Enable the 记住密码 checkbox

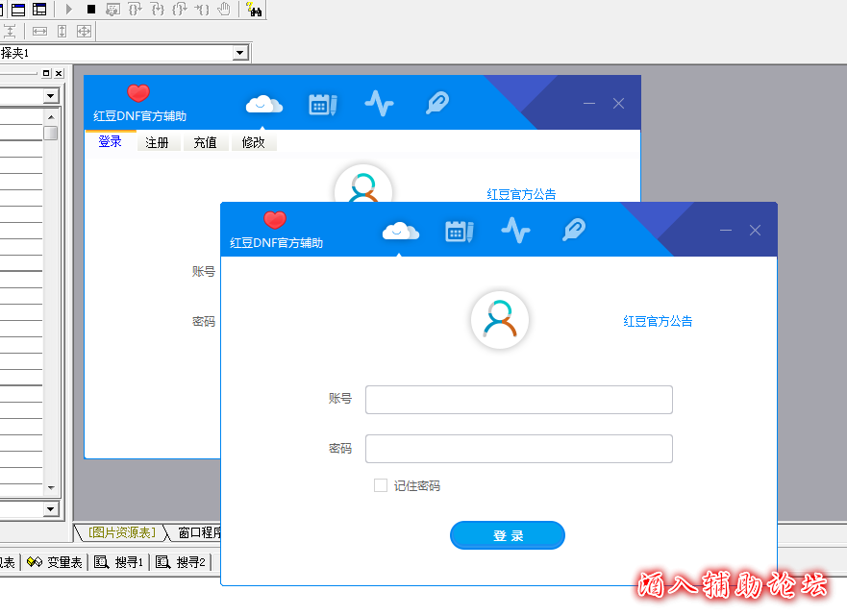[x=381, y=486]
